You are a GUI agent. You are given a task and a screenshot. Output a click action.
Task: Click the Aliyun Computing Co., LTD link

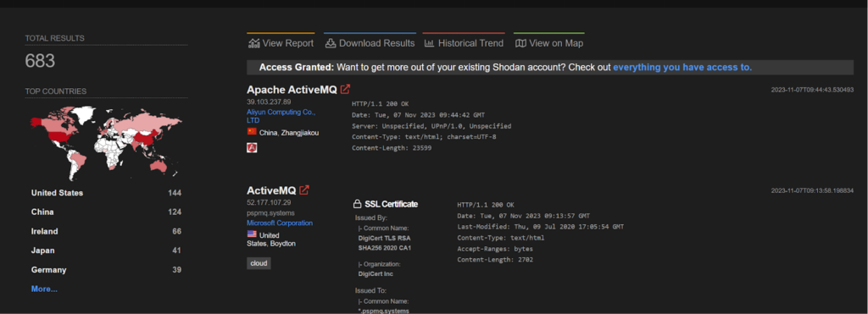[281, 116]
